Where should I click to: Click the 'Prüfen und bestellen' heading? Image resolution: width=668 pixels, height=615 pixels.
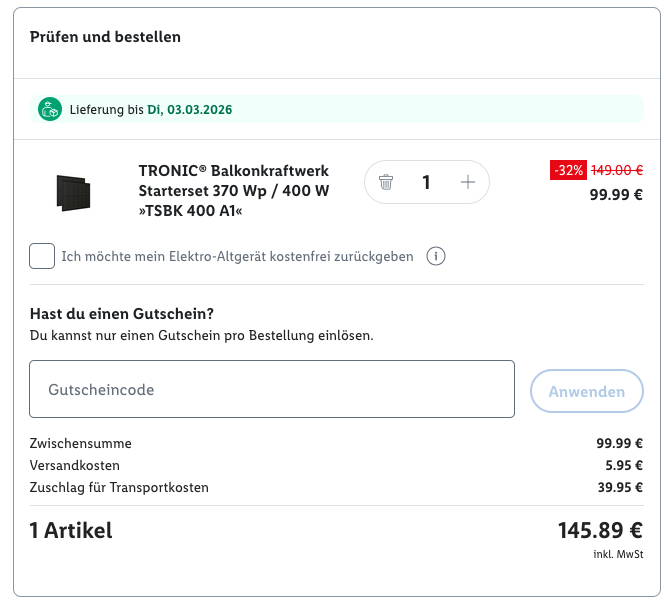pyautogui.click(x=105, y=37)
